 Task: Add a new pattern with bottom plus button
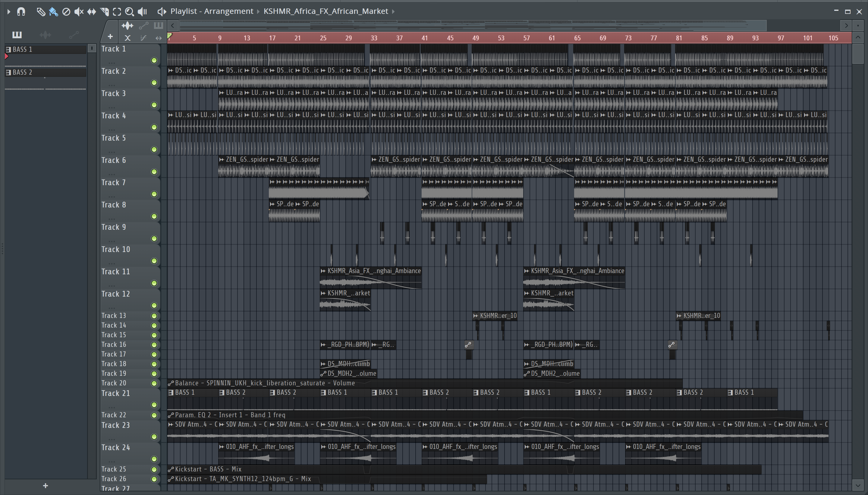(46, 485)
